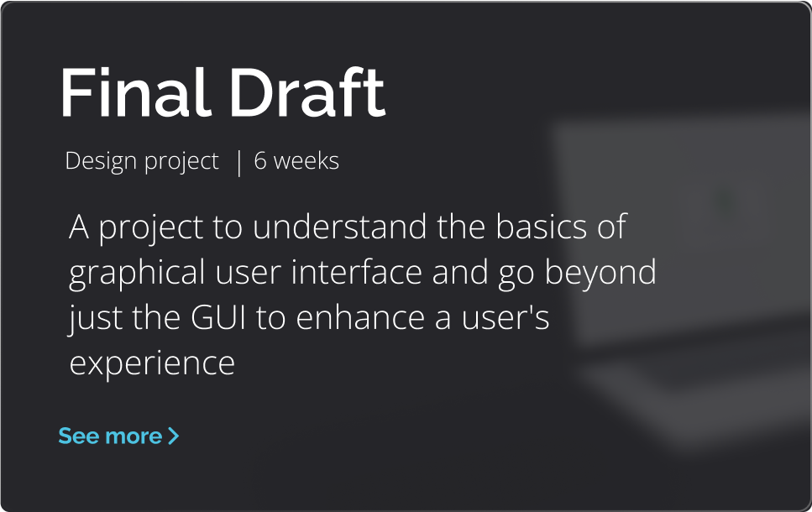Click the chevron arrow beside See more

click(174, 436)
